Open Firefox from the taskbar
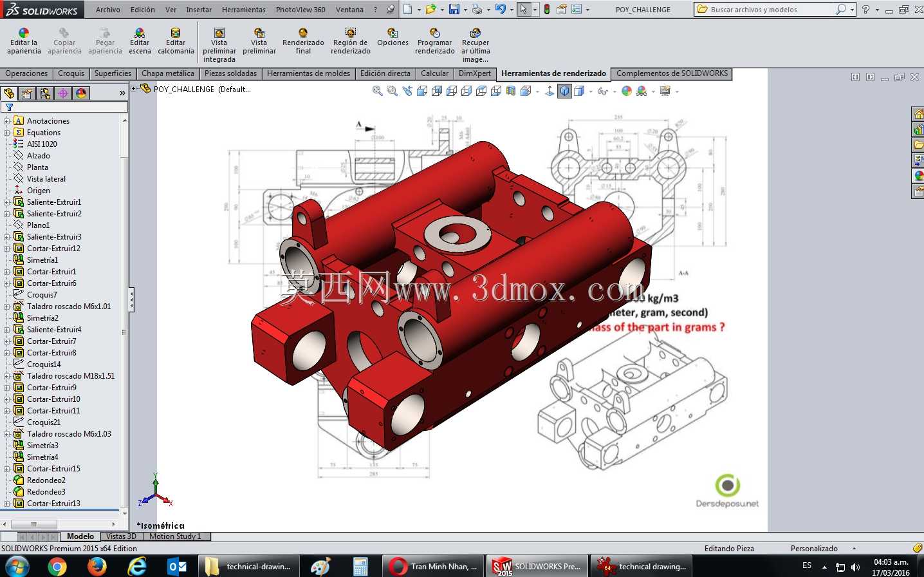Screen dimensions: 924x577 (x=97, y=567)
